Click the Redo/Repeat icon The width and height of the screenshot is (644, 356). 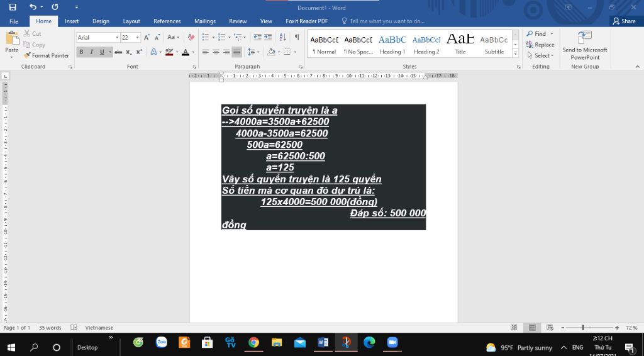coord(55,7)
